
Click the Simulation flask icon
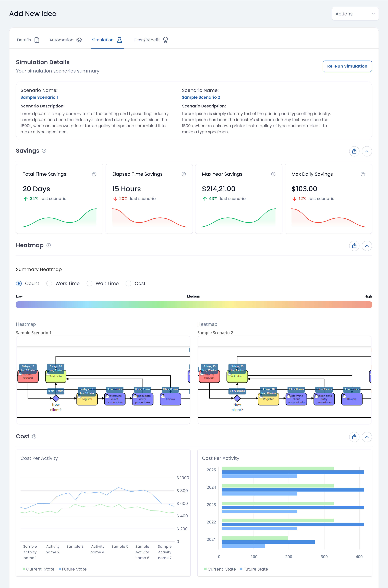[x=119, y=40]
